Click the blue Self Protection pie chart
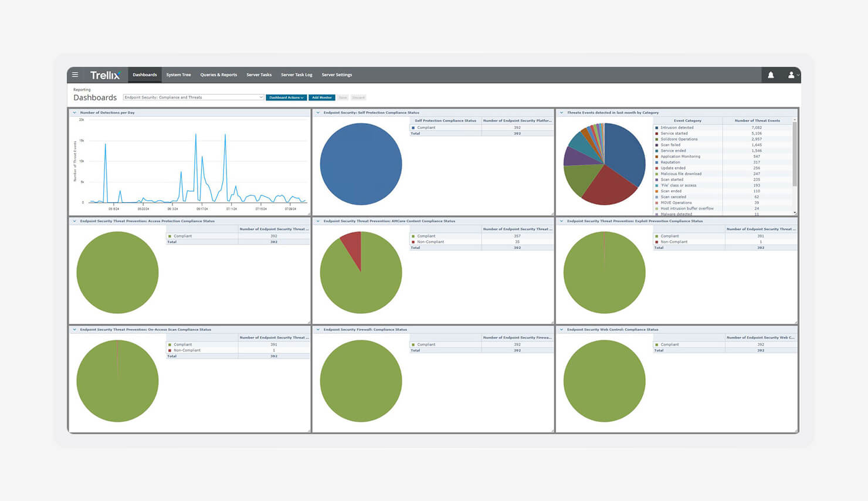 [x=361, y=164]
